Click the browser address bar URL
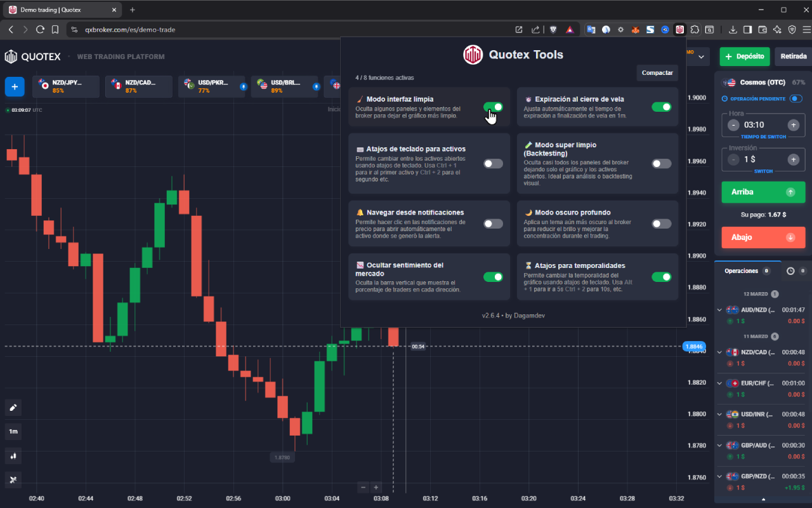The width and height of the screenshot is (812, 508). tap(130, 30)
